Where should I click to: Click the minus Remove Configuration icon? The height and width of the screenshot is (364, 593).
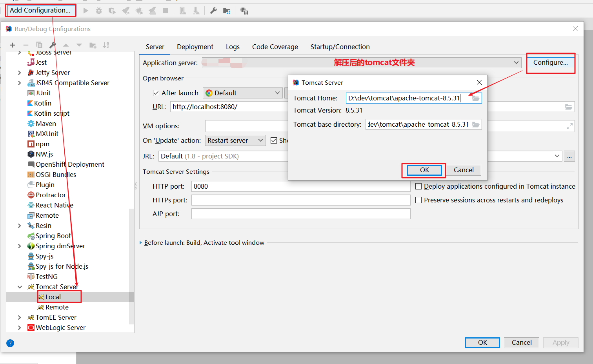[x=26, y=45]
